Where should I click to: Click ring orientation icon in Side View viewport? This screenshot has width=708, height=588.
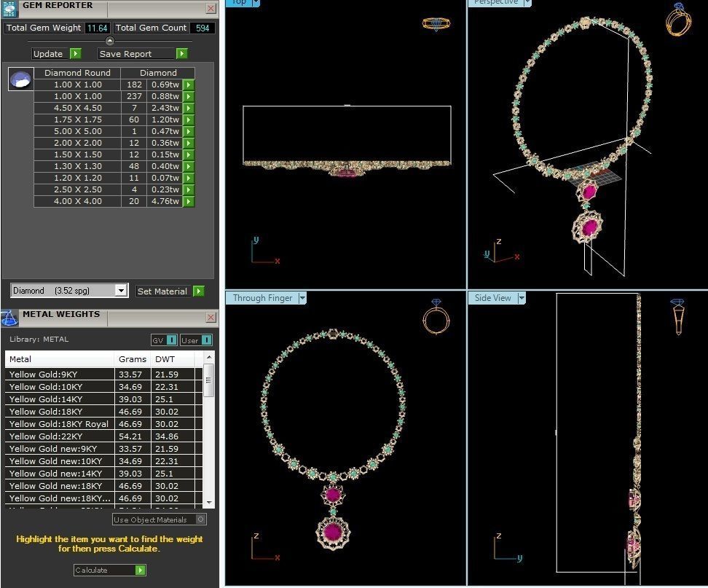677,316
